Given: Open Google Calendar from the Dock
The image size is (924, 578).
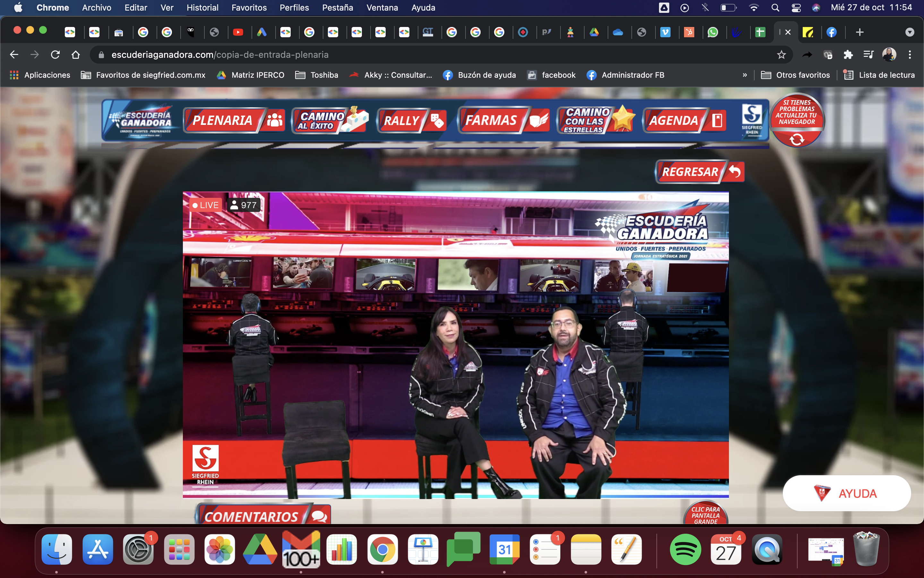Looking at the screenshot, I should pos(504,549).
